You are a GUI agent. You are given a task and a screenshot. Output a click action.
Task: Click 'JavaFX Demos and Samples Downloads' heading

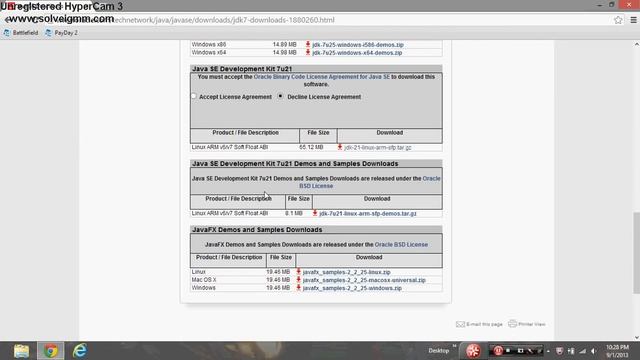pos(257,230)
